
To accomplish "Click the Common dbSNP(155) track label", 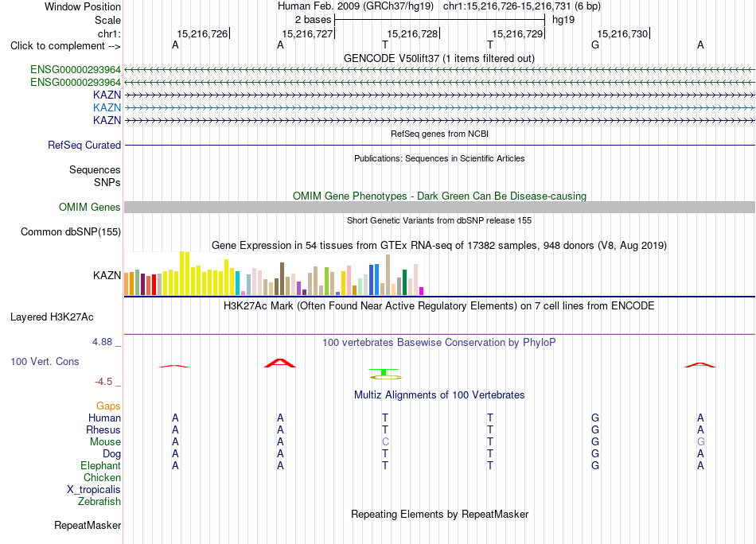I will click(x=71, y=231).
